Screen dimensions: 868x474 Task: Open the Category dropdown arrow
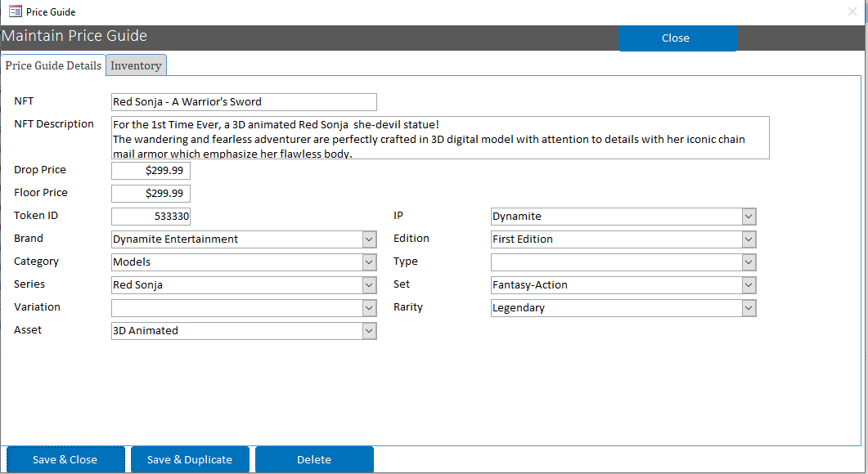pos(369,262)
